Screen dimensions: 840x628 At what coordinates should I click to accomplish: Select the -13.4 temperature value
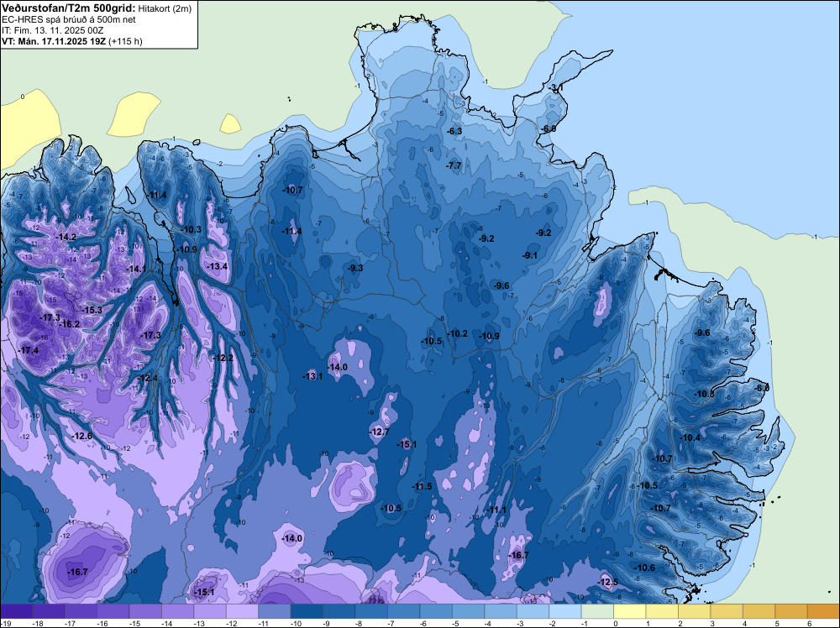(x=218, y=266)
